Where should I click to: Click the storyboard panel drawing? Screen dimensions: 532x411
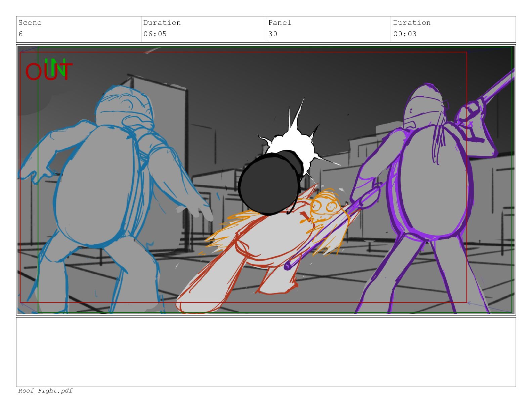[266, 180]
